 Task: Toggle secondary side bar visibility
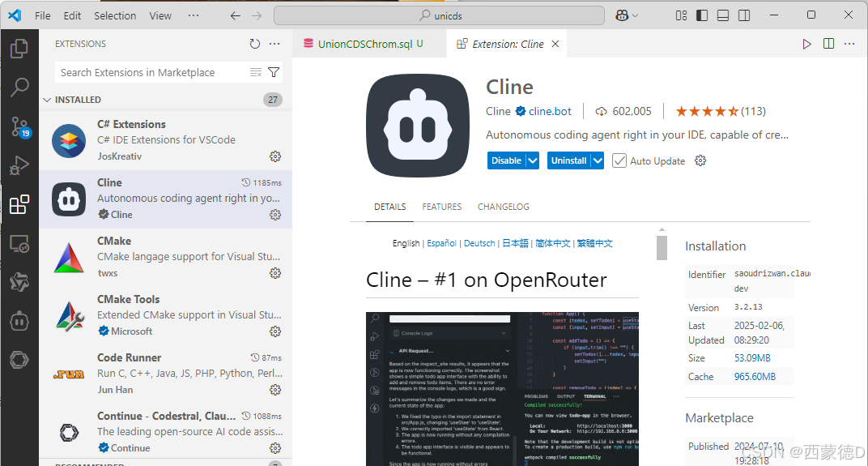(x=744, y=15)
